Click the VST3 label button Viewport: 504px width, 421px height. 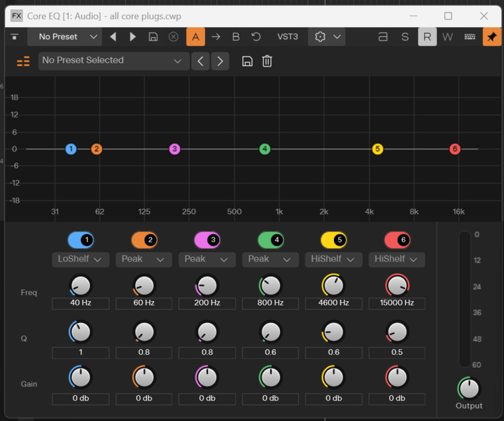point(288,36)
